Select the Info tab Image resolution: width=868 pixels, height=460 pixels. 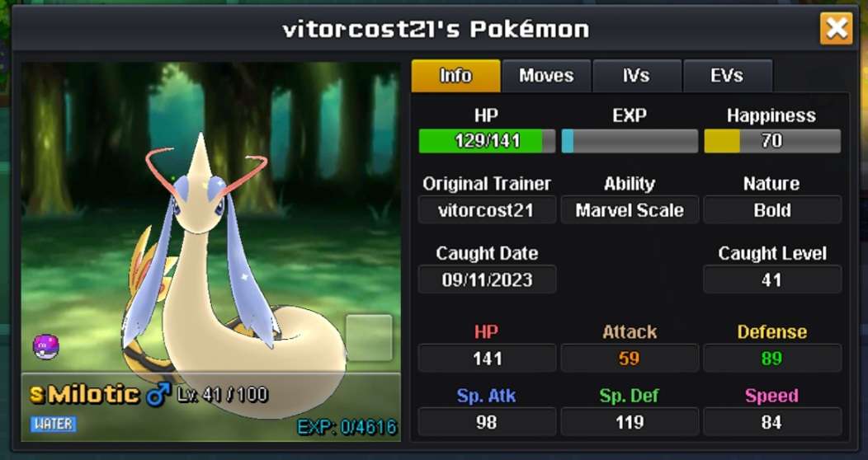coord(455,76)
